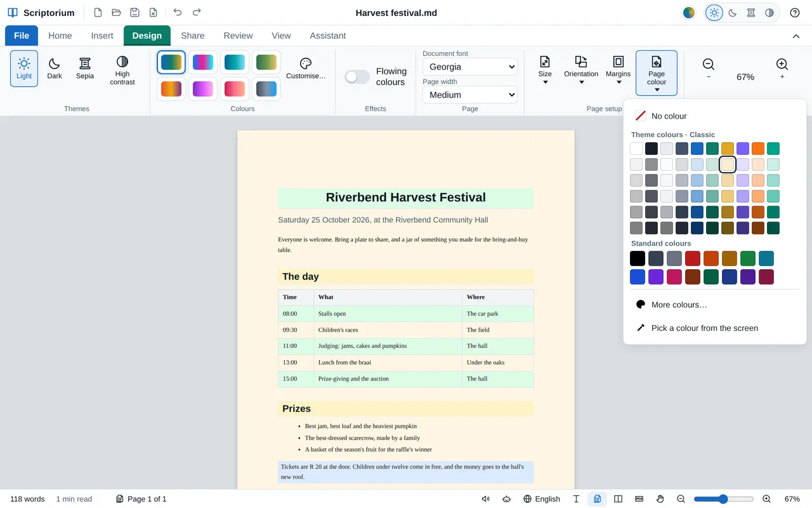812x508 pixels.
Task: Click the Riverbend Harvest Festival heading
Action: tap(406, 197)
